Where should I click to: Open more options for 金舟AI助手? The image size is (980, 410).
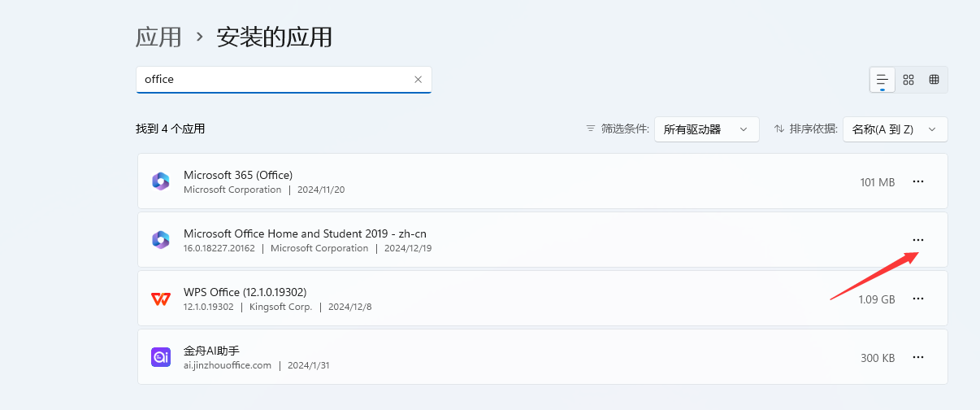point(918,357)
